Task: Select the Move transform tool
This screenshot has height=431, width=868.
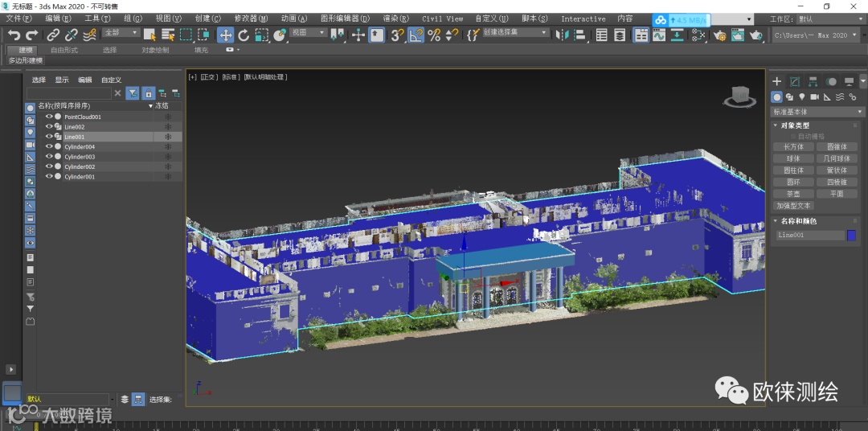Action: [x=226, y=35]
